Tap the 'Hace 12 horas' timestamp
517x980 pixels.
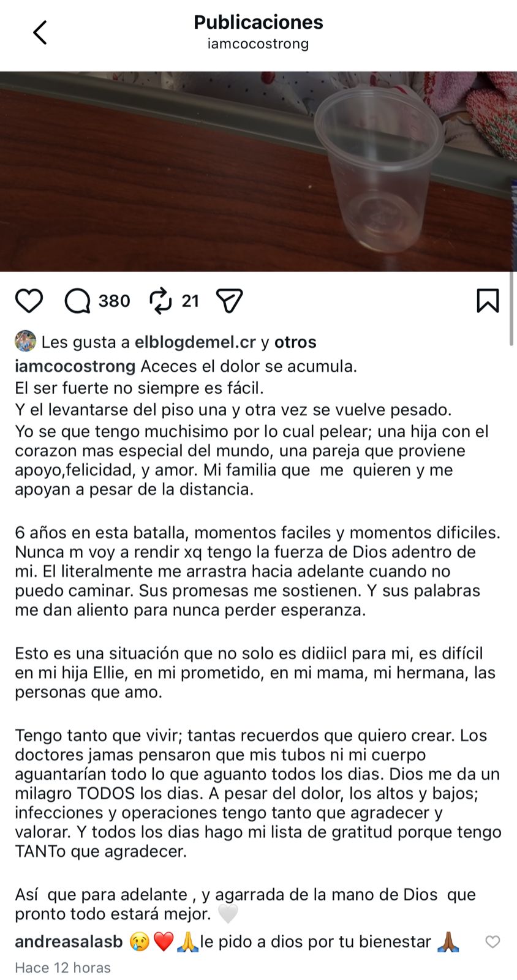[62, 968]
